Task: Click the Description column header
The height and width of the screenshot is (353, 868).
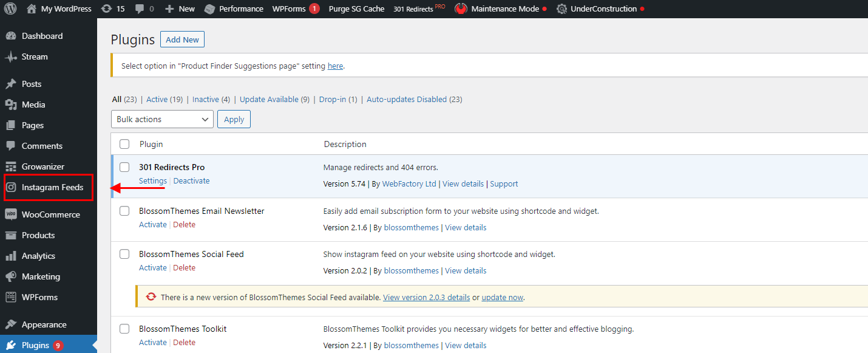Action: 345,144
